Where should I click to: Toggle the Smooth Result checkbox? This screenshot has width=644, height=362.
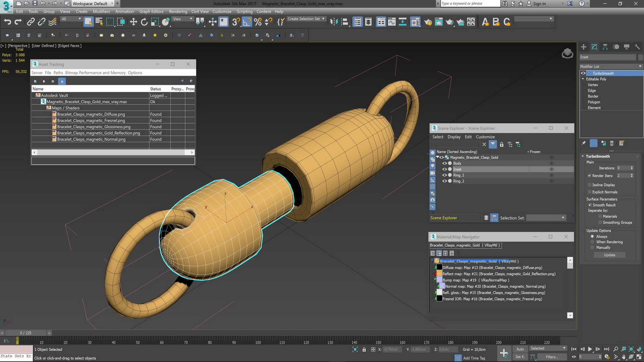(x=590, y=205)
